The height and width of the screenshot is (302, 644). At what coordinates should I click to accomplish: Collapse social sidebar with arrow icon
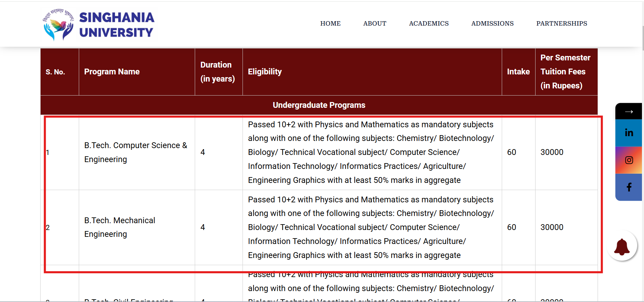(x=629, y=111)
